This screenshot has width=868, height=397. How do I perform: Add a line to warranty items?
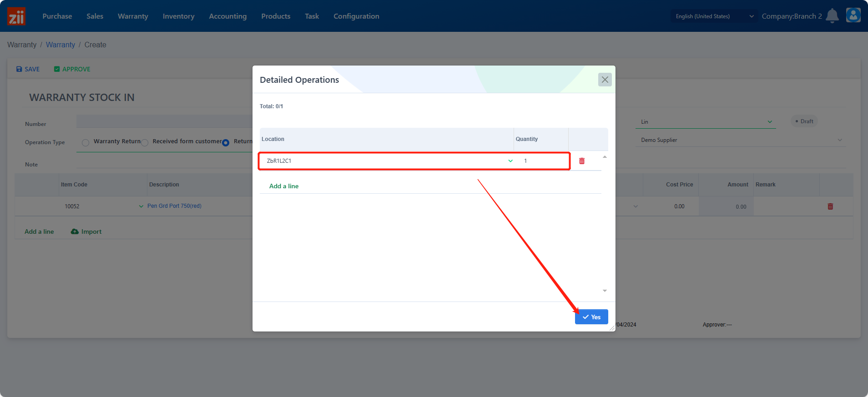(x=39, y=231)
